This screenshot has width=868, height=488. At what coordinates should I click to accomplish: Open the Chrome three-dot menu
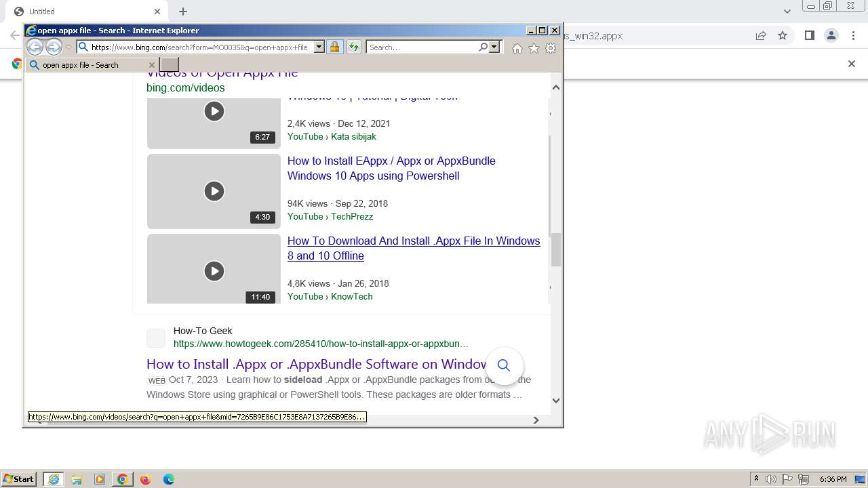tap(853, 35)
